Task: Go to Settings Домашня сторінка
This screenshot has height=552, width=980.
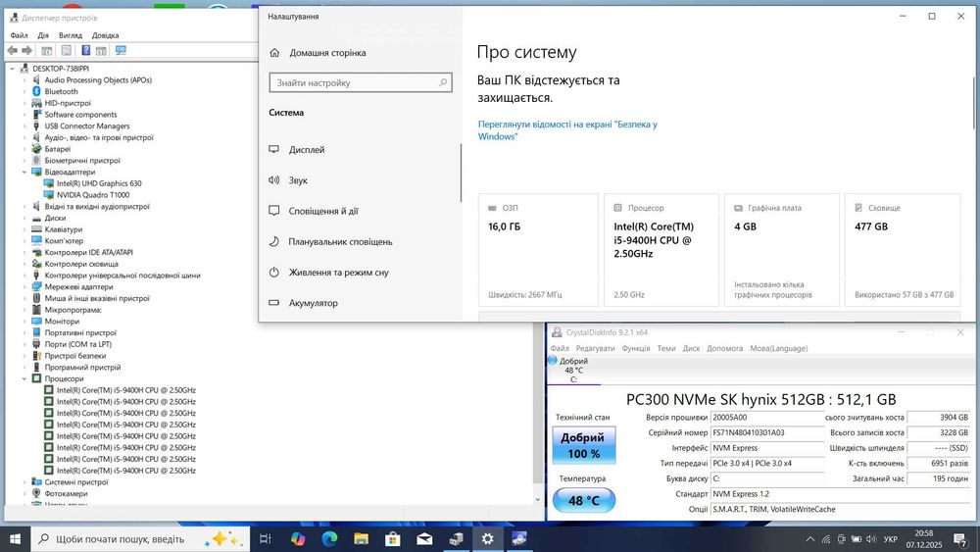Action: tap(327, 53)
